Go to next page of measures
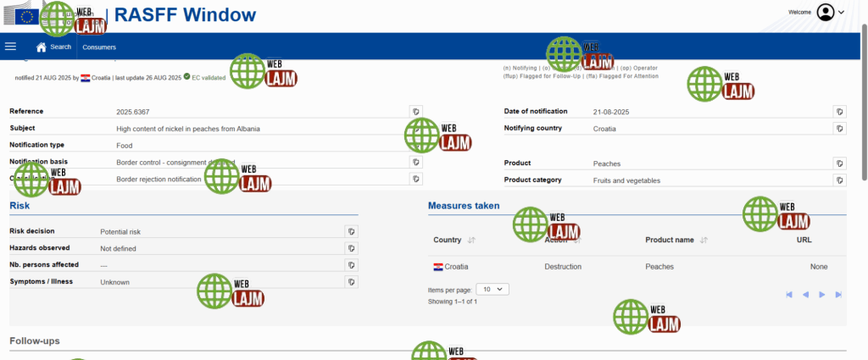Viewport: 868px width, 360px height. pyautogui.click(x=822, y=295)
